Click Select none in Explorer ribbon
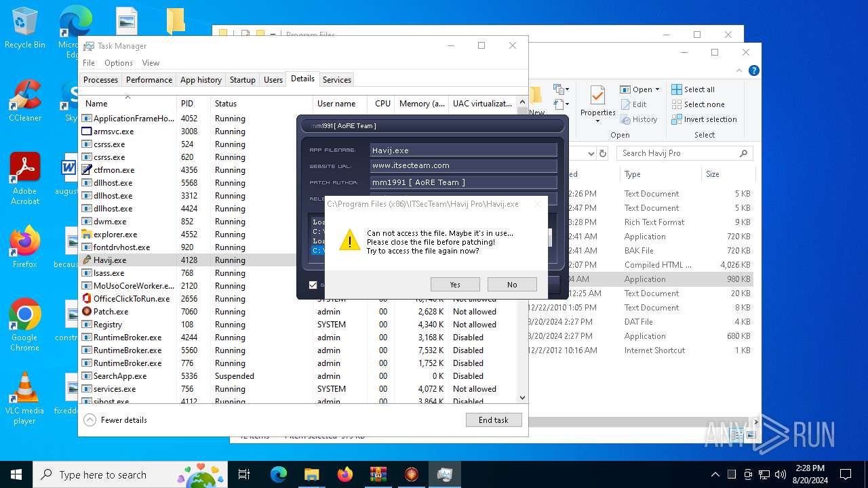The image size is (868, 488). (x=698, y=104)
